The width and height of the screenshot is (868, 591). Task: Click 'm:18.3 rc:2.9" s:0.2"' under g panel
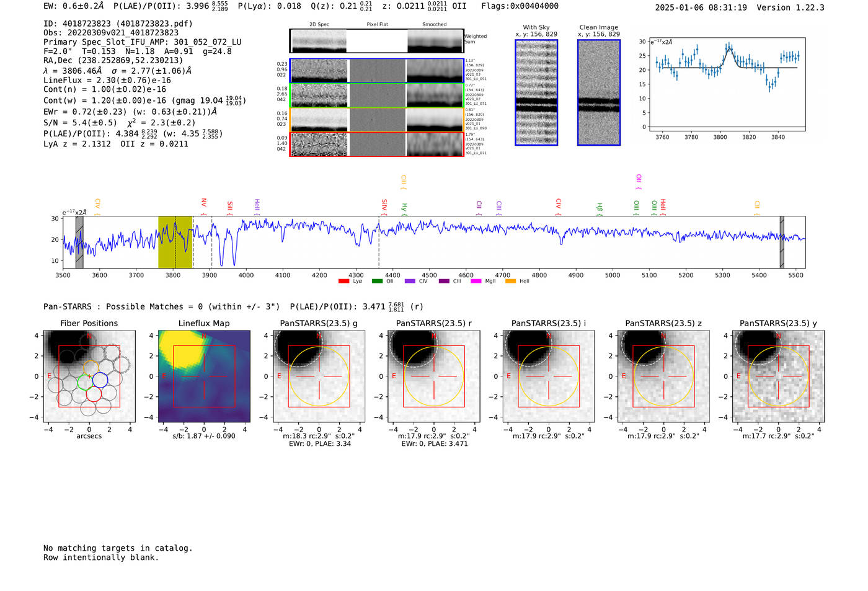point(319,436)
